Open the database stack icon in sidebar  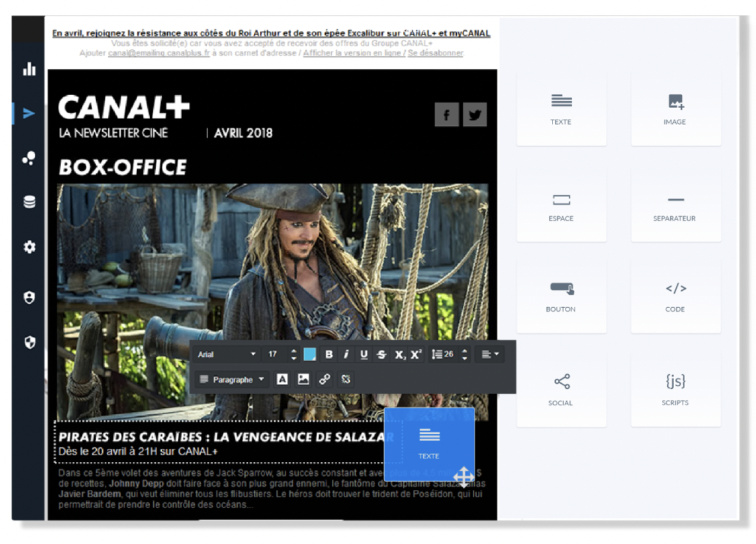pos(29,202)
